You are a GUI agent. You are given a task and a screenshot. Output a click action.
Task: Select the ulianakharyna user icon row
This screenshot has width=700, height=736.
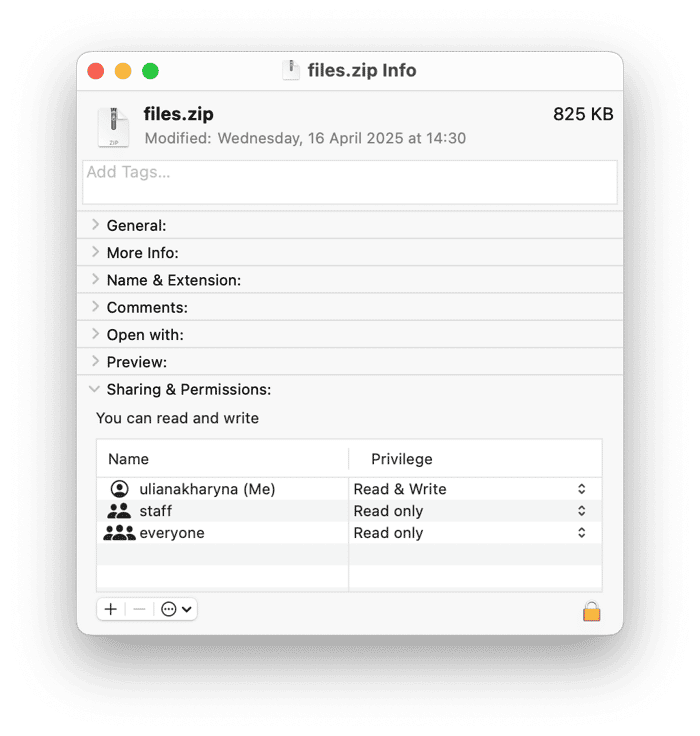tap(222, 489)
